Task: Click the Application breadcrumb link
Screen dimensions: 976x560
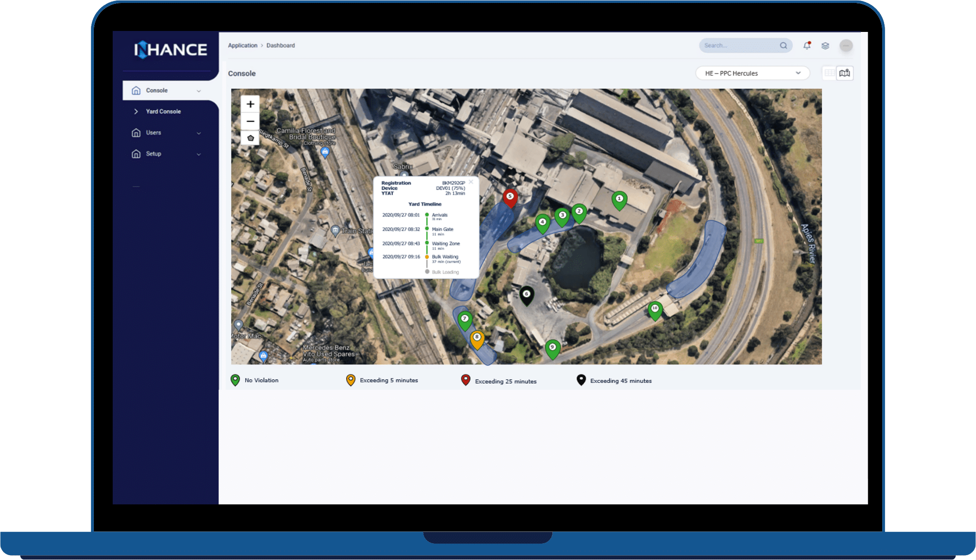Action: 242,45
